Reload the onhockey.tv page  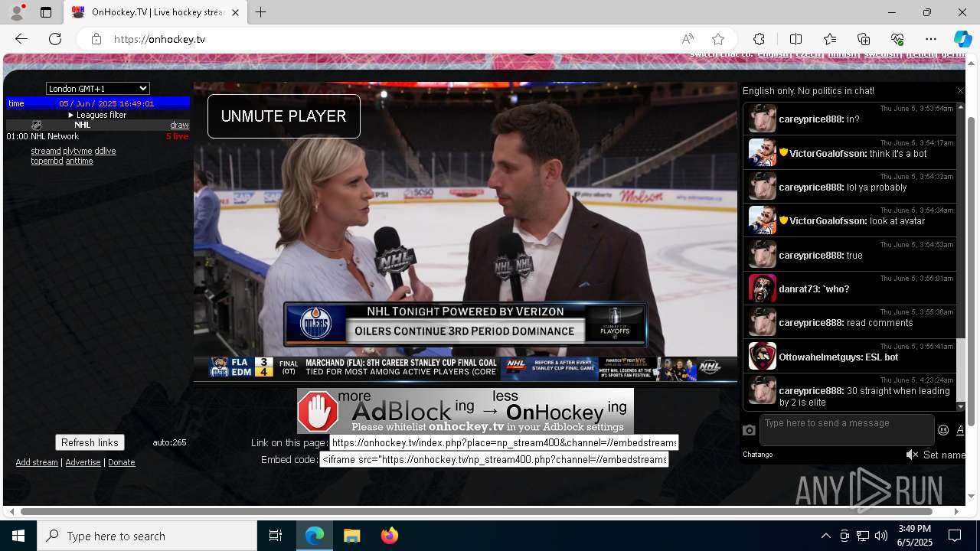[55, 39]
